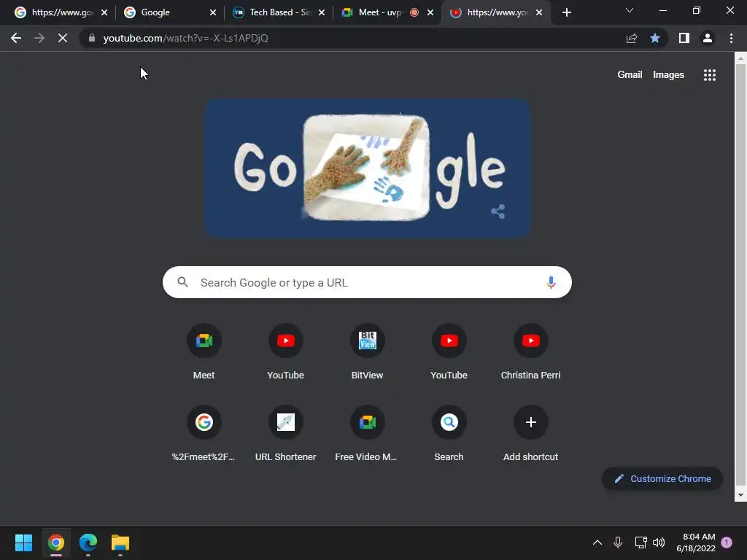Open the Chrome three-dot menu
The image size is (747, 560).
tap(731, 38)
